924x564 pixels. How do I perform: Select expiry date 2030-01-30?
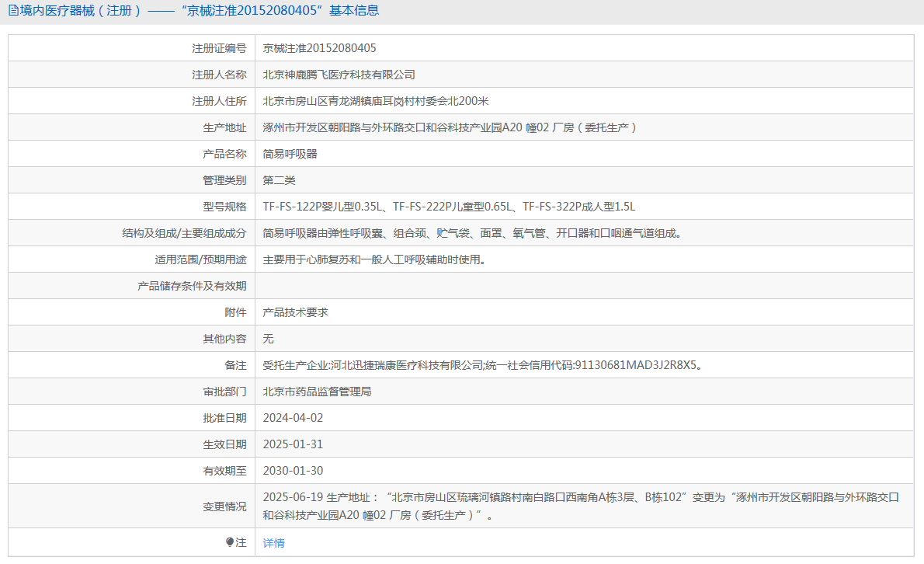coord(293,471)
